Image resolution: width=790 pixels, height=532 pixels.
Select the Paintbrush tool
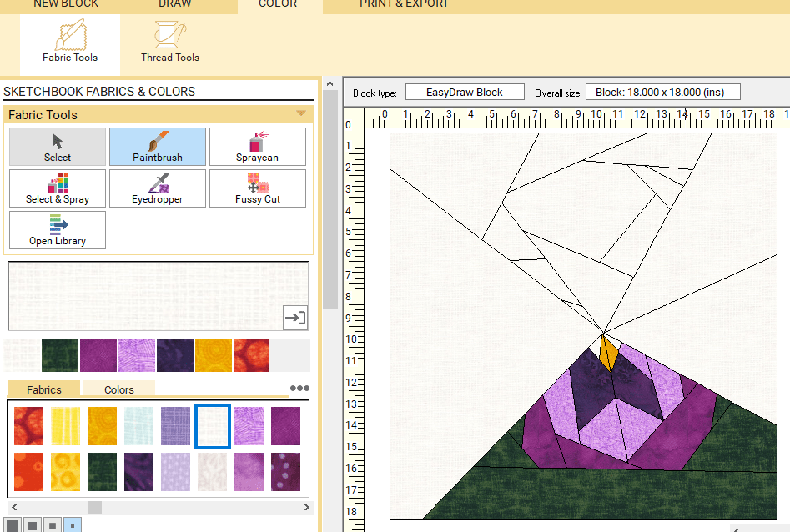[x=157, y=147]
